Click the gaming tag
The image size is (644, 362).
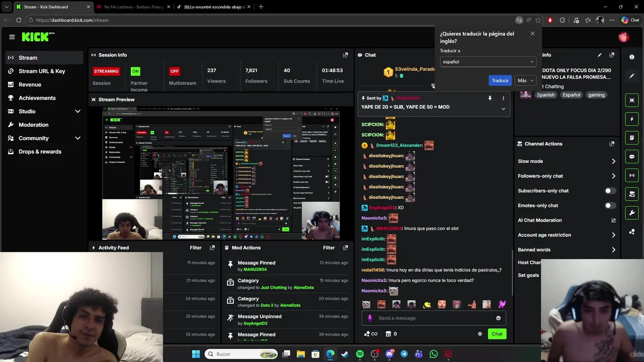point(596,95)
